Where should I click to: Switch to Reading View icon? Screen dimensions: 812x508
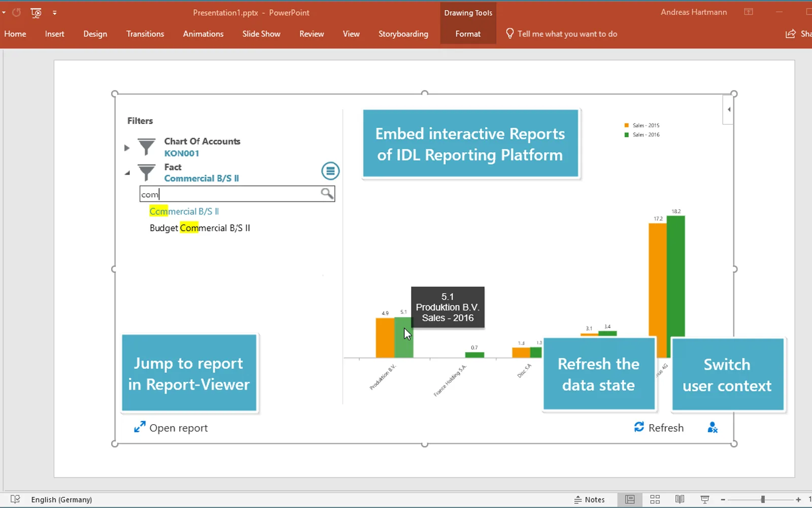(680, 499)
